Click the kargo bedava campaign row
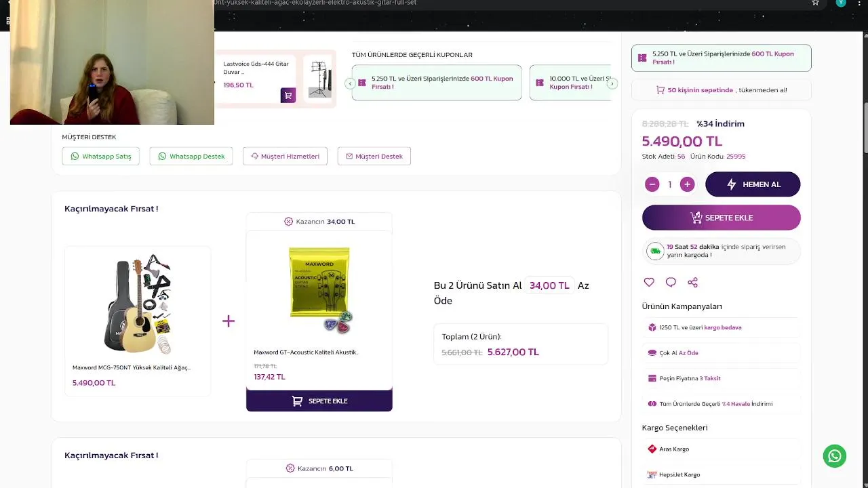Screen dimensions: 868x488 [721, 327]
